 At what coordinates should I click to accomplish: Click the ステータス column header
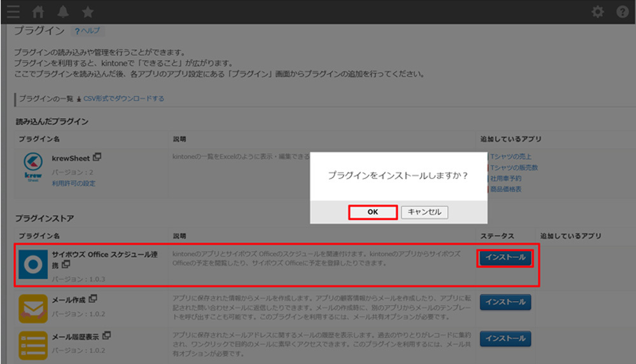point(497,236)
